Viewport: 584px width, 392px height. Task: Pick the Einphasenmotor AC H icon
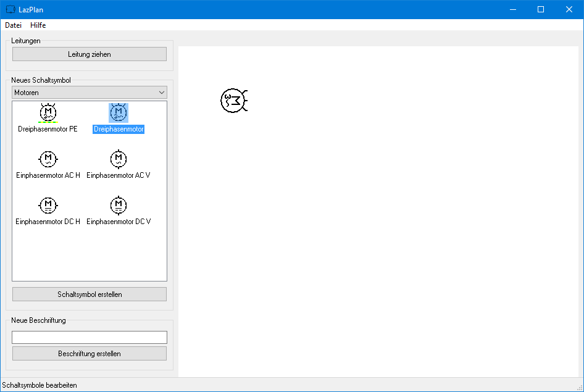(x=48, y=159)
